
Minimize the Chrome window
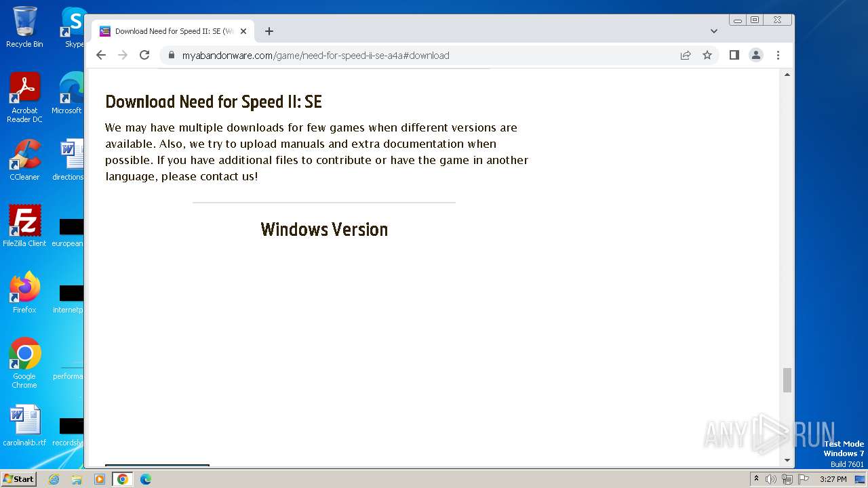738,20
